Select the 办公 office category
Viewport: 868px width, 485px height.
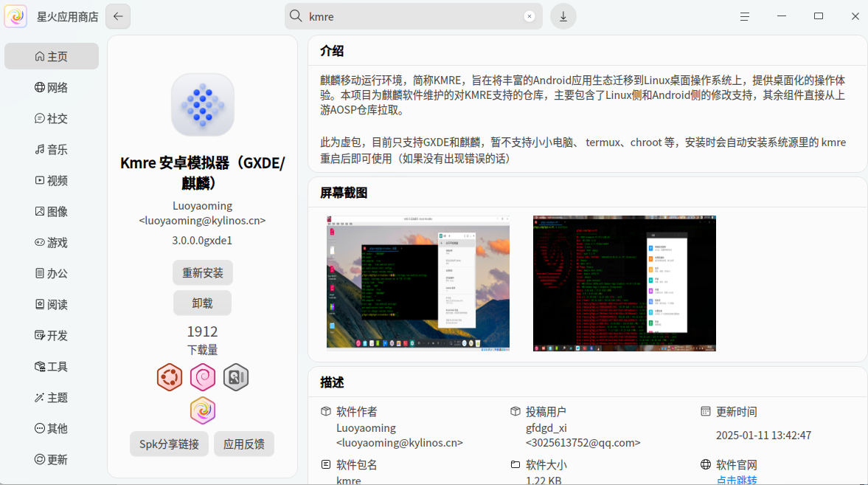point(52,273)
